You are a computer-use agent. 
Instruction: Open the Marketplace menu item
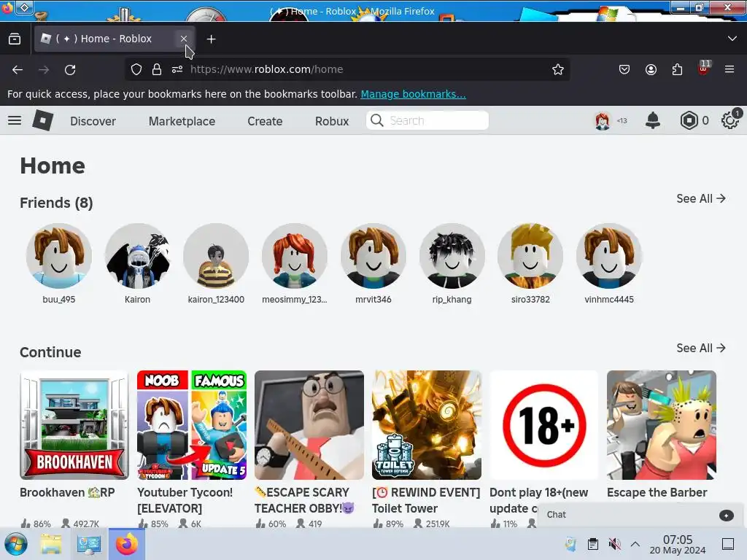182,121
